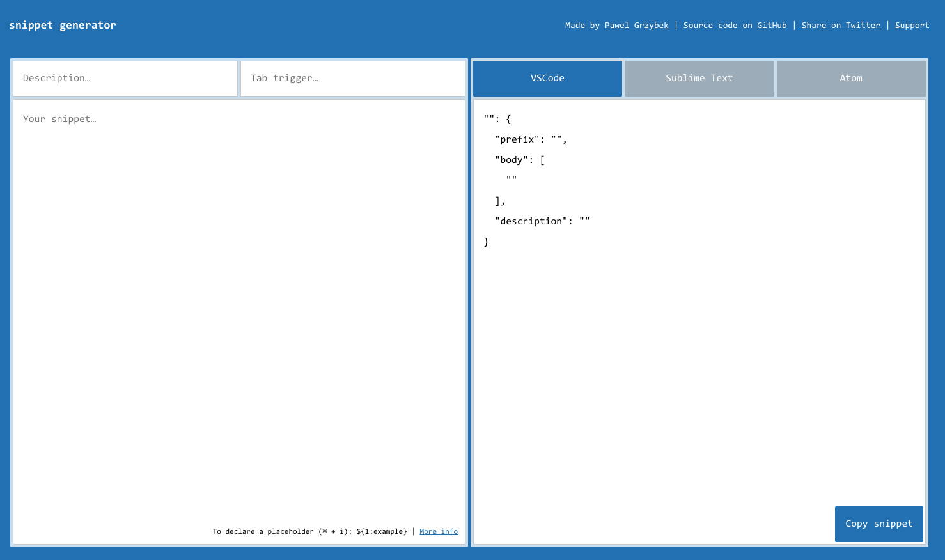This screenshot has height=560, width=945.
Task: Click the snippet generator title
Action: [x=63, y=26]
